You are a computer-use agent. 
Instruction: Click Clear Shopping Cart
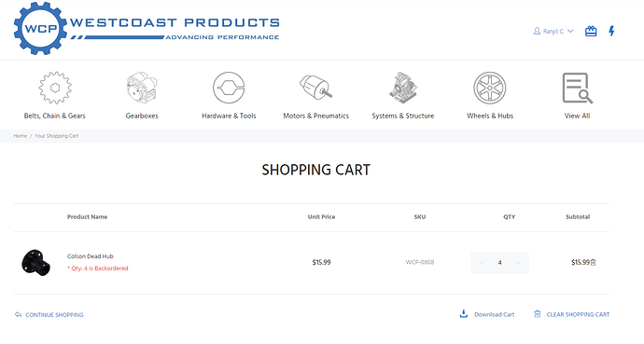pyautogui.click(x=572, y=314)
